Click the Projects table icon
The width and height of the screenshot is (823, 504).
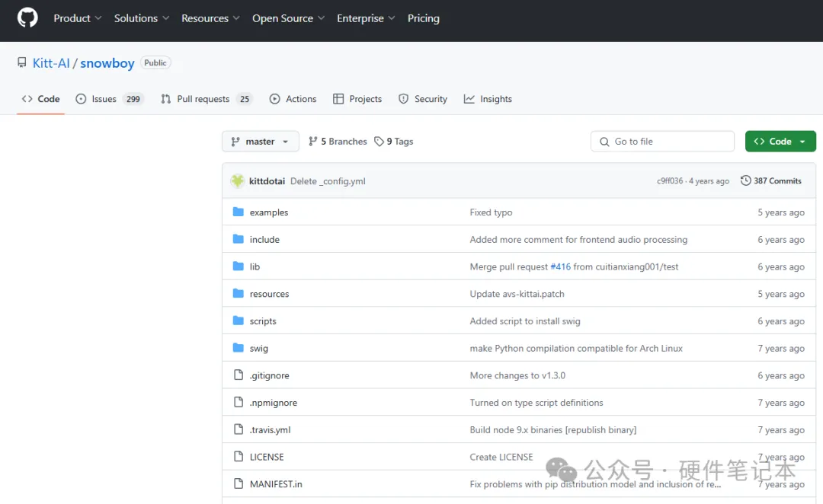pyautogui.click(x=338, y=99)
